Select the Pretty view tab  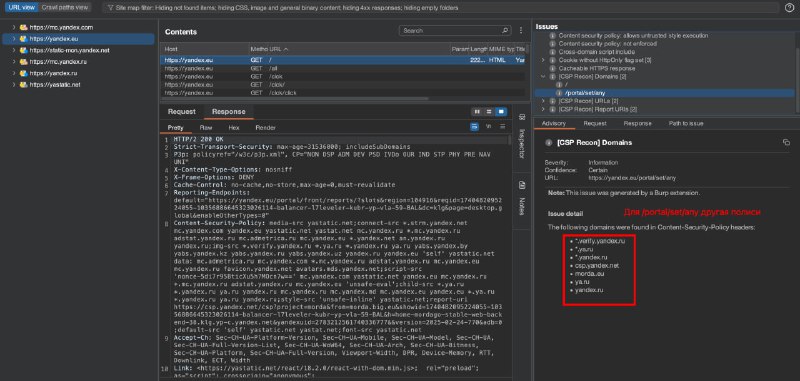(x=176, y=128)
